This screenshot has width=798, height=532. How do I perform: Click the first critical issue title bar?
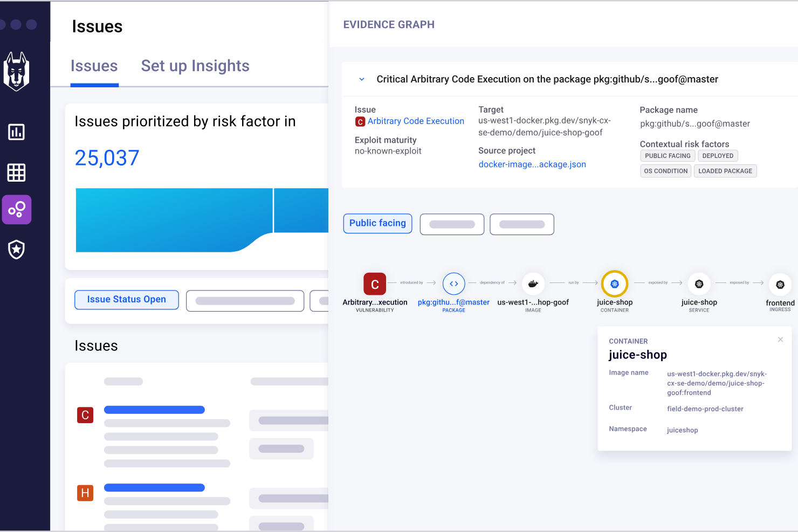tap(154, 410)
